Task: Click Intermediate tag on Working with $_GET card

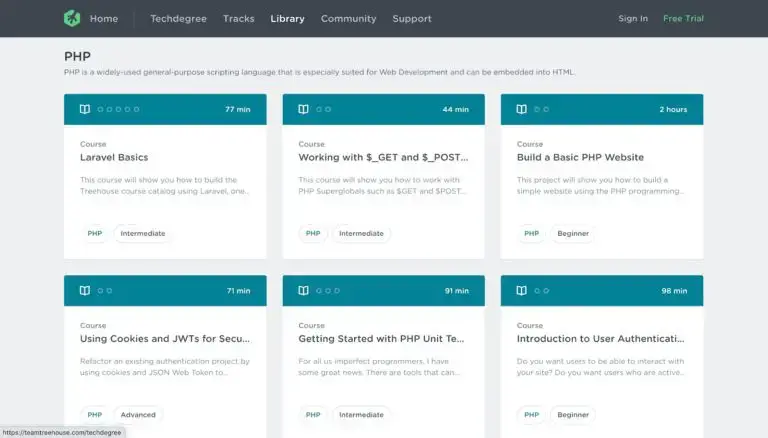Action: pyautogui.click(x=361, y=233)
